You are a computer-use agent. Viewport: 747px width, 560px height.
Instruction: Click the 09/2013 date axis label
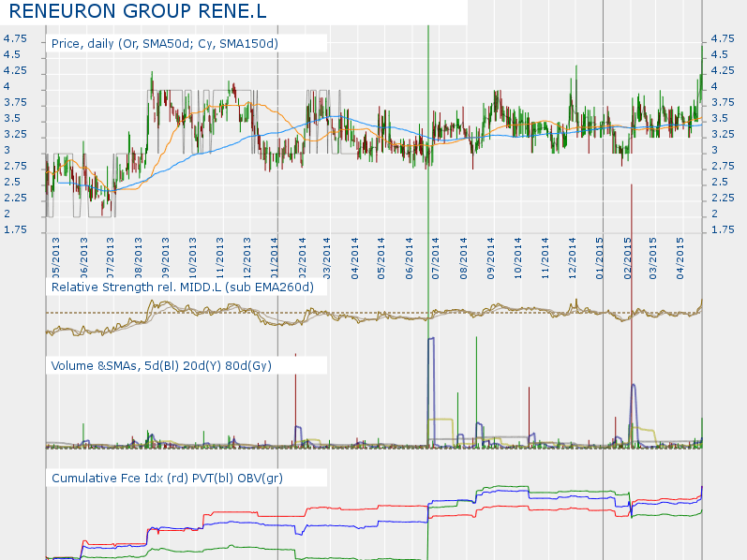click(165, 258)
